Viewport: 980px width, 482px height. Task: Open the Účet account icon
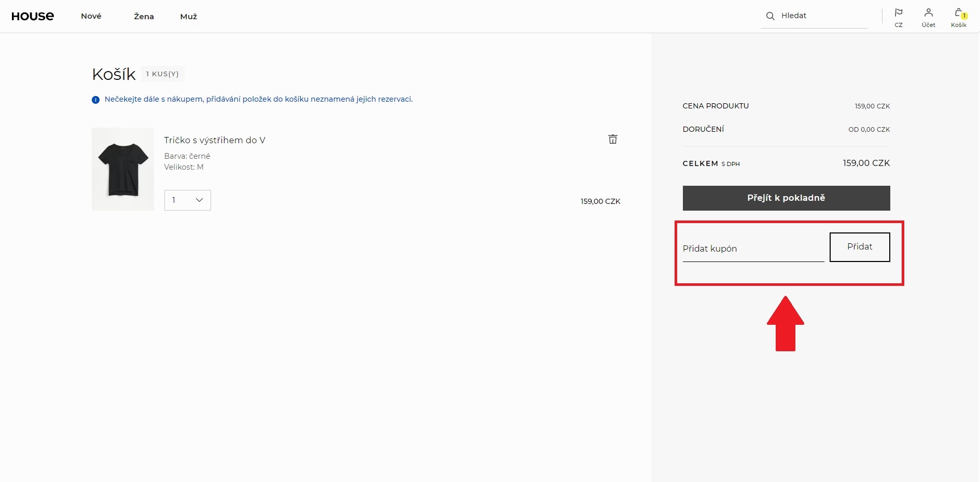click(928, 17)
